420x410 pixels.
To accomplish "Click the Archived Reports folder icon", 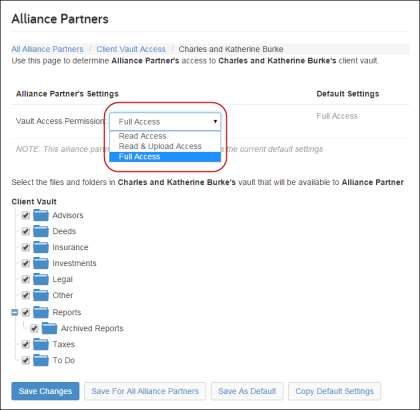I will (x=49, y=328).
